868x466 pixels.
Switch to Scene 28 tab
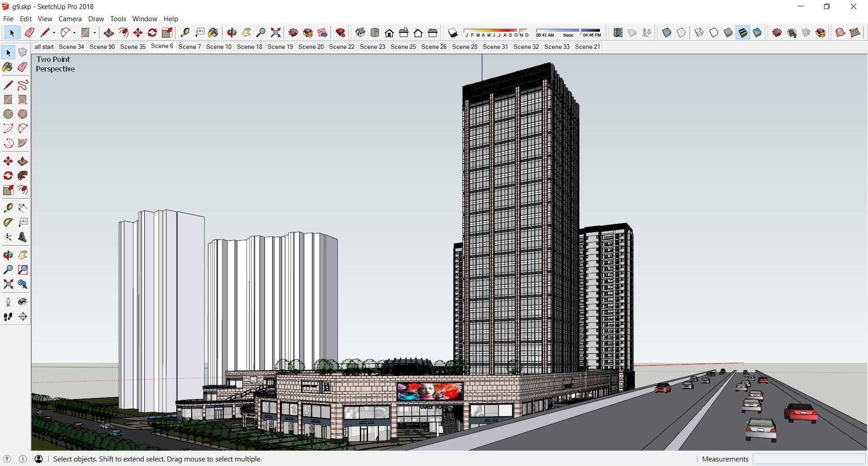pyautogui.click(x=465, y=47)
